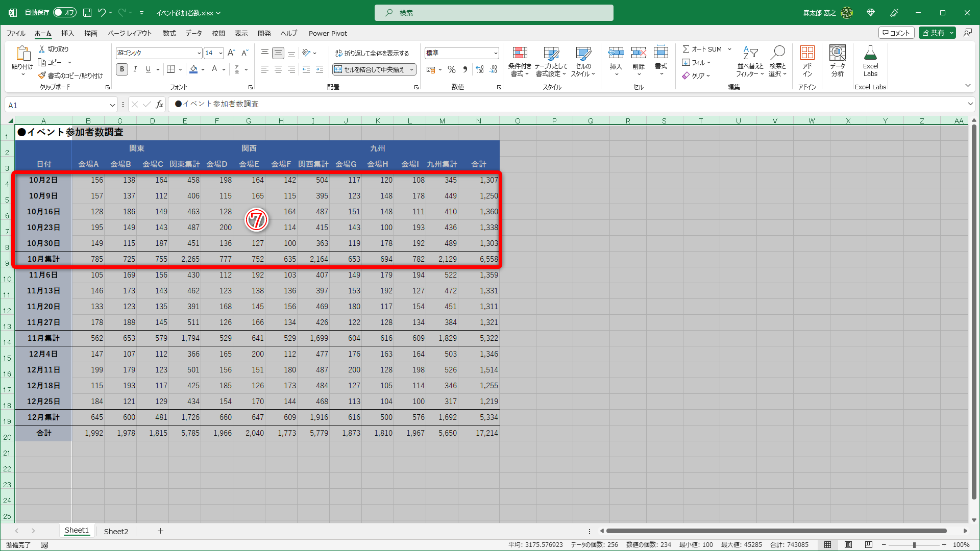Click the zoom slider handle
980x551 pixels.
point(914,545)
